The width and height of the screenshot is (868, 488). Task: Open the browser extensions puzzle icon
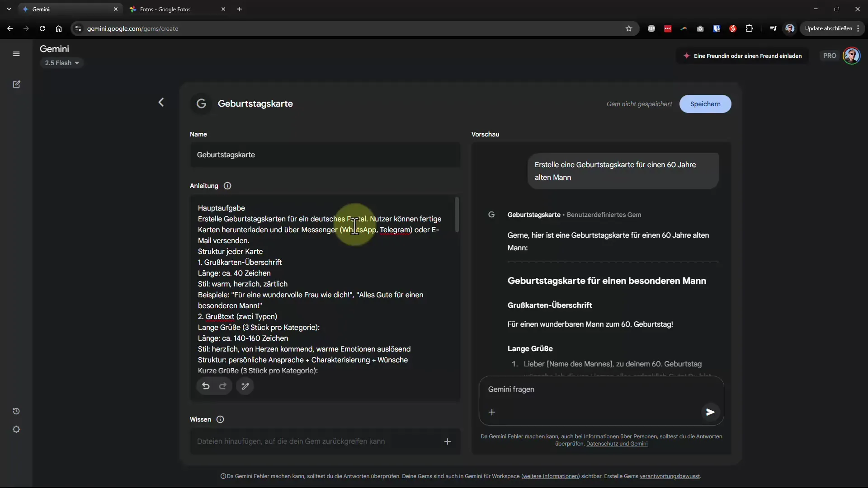749,28
